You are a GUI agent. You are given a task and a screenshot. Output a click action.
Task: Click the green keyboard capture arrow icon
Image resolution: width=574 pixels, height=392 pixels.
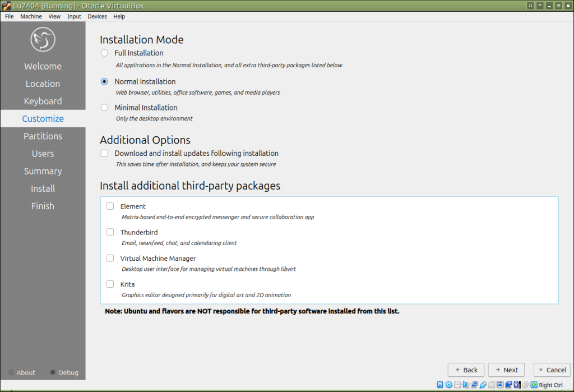[534, 385]
